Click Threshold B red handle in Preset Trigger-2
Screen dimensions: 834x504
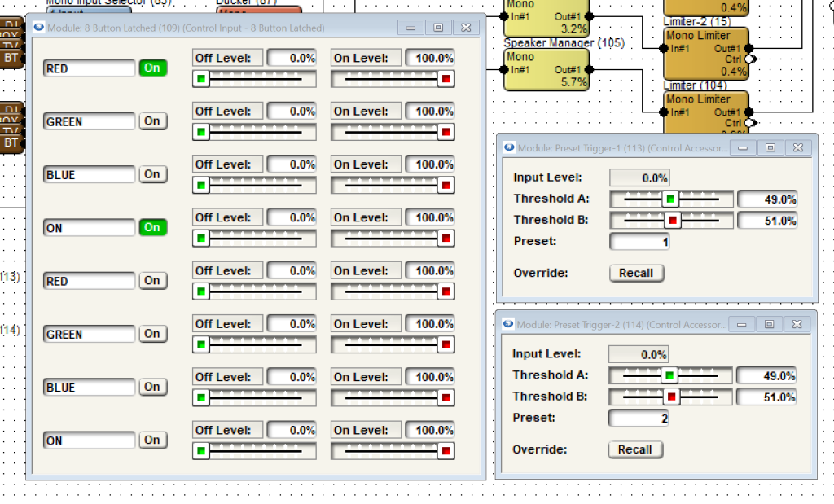671,397
